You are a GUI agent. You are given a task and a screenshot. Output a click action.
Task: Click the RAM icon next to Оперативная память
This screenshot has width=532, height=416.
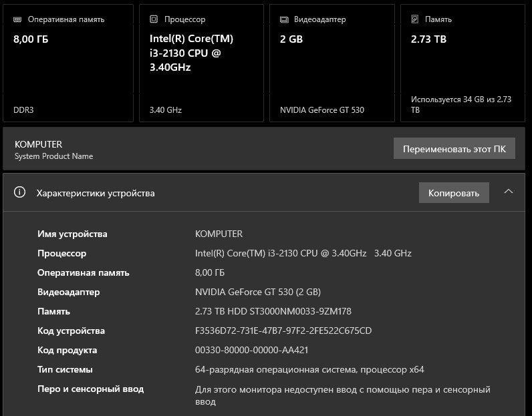(x=17, y=19)
